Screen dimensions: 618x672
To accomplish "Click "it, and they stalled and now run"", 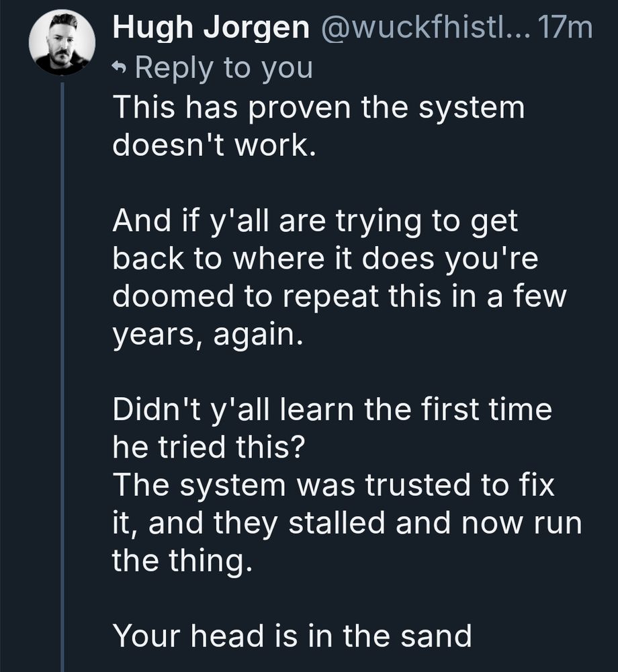I will (x=347, y=523).
